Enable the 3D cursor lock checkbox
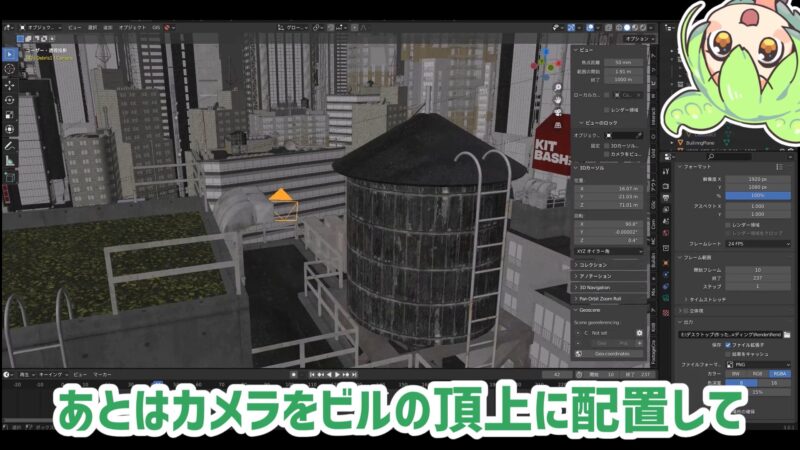800x450 pixels. click(608, 145)
